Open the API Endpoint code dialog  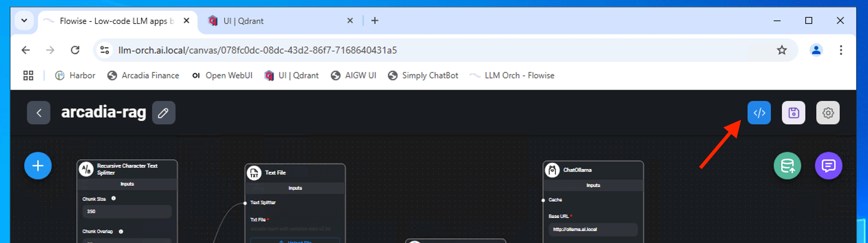click(x=759, y=113)
